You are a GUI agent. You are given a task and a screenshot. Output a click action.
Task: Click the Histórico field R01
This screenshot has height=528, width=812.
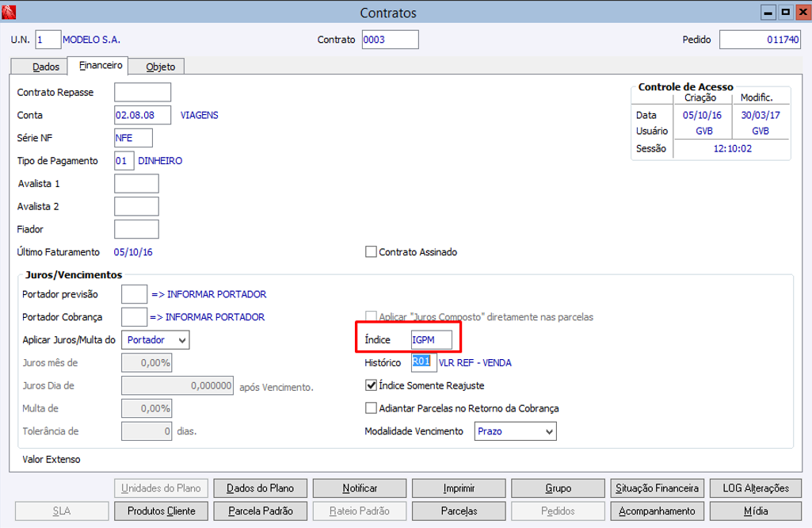click(x=424, y=362)
